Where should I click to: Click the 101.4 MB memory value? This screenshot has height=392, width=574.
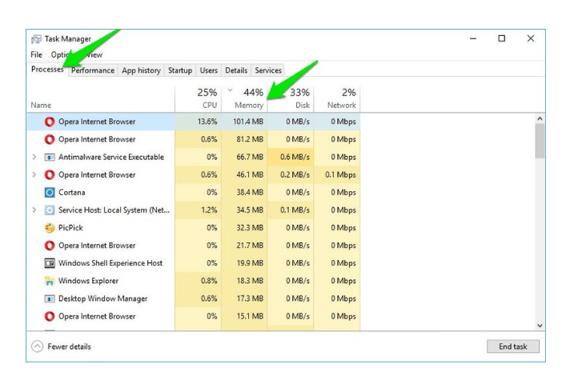(x=248, y=122)
